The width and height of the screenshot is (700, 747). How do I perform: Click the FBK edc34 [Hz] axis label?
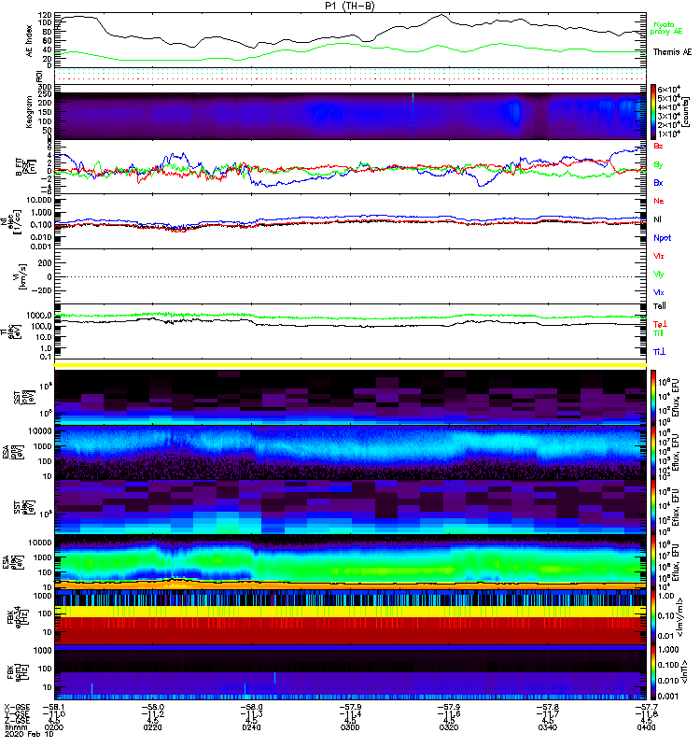pos(17,617)
